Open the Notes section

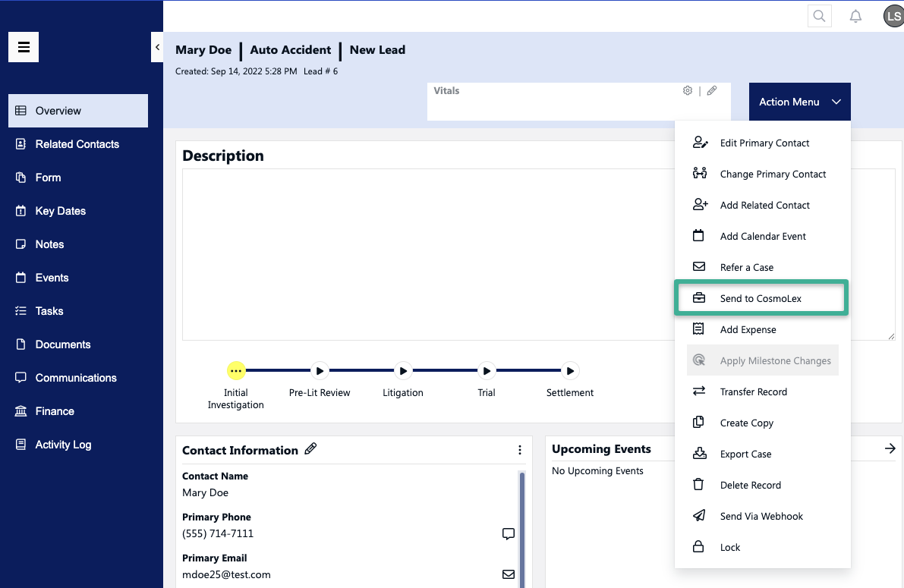click(78, 244)
